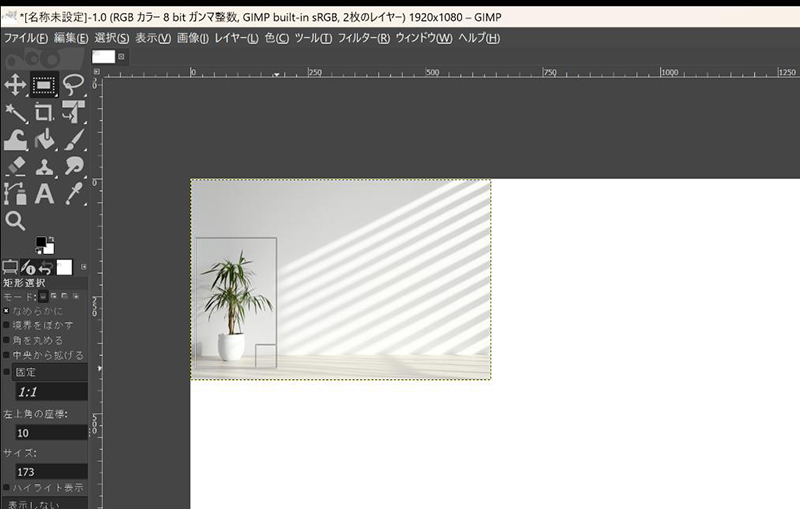Open the canvas menu button at ruler corner
This screenshot has width=800, height=509.
(97, 72)
